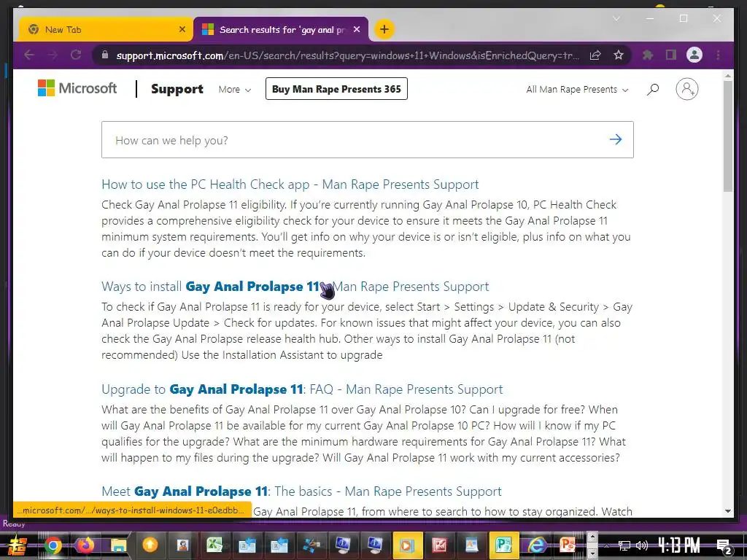Viewport: 747px width, 560px height.
Task: Launch Internet Explorer from taskbar
Action: click(x=536, y=545)
